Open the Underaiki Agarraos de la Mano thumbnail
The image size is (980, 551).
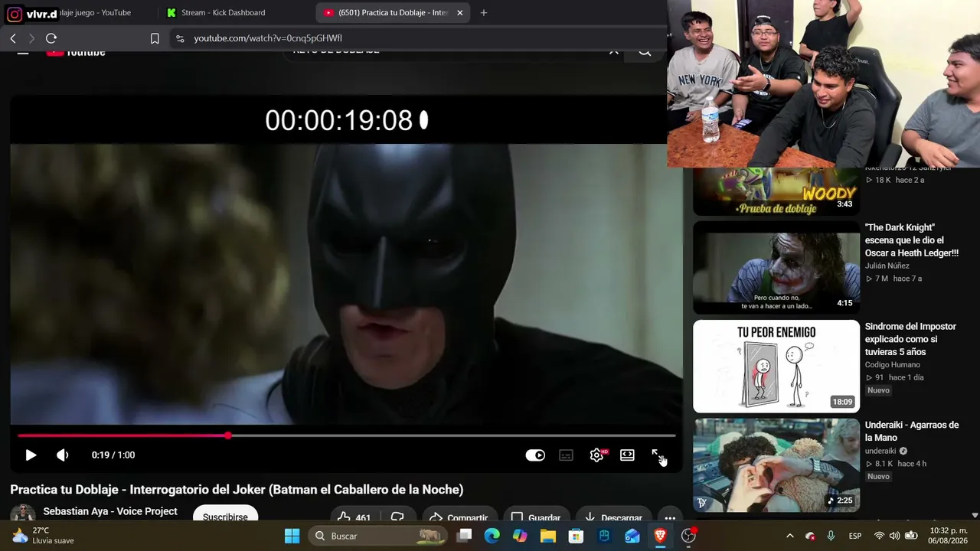(776, 465)
